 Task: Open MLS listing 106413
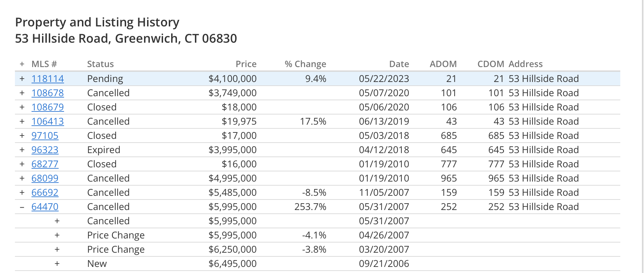point(47,121)
